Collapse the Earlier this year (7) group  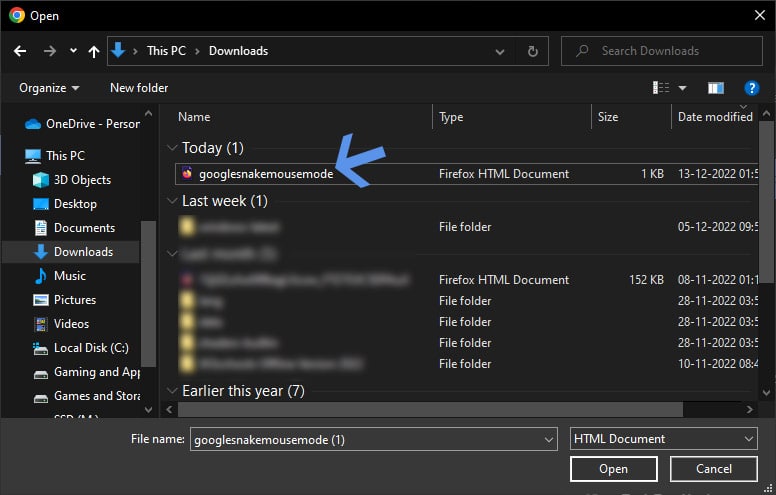point(172,391)
